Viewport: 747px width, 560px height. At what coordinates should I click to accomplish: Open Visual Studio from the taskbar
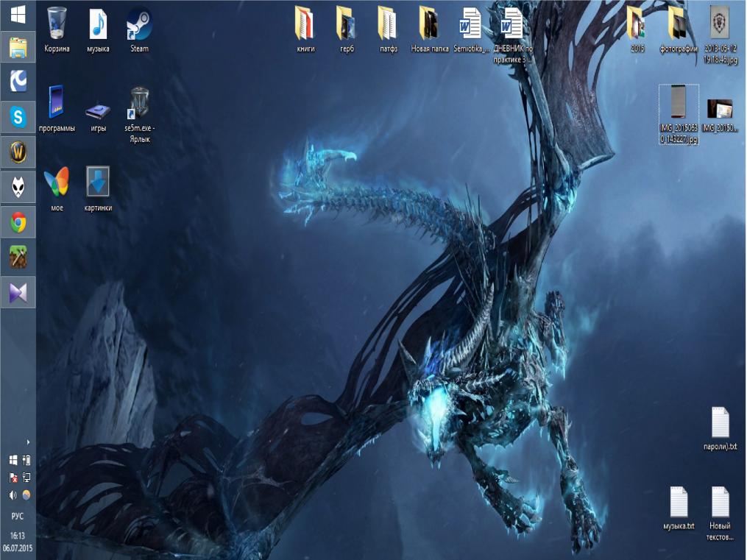click(18, 293)
